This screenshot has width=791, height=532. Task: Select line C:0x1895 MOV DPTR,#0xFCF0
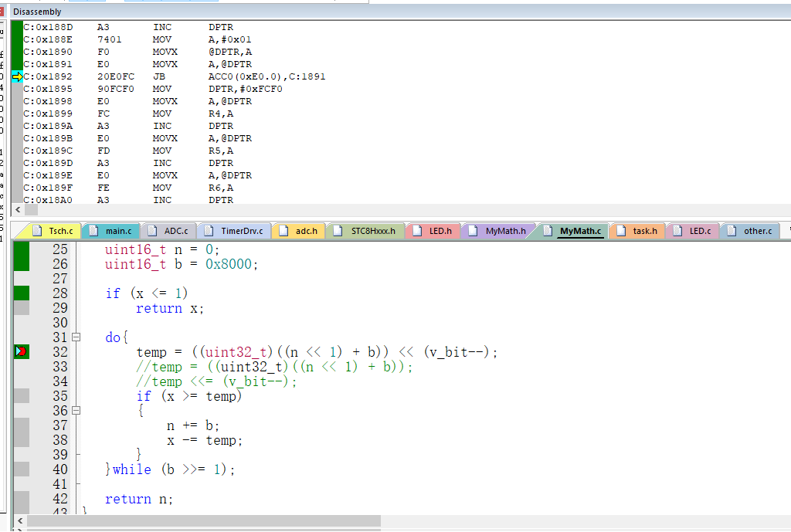pyautogui.click(x=153, y=89)
